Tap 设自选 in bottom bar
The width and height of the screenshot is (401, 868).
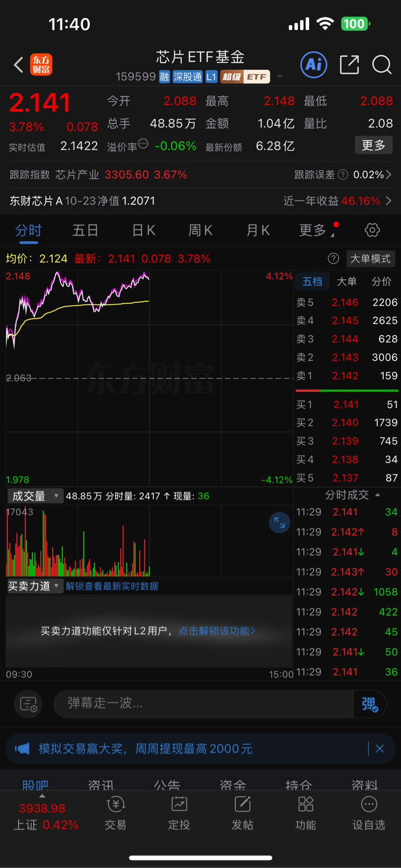tap(369, 813)
